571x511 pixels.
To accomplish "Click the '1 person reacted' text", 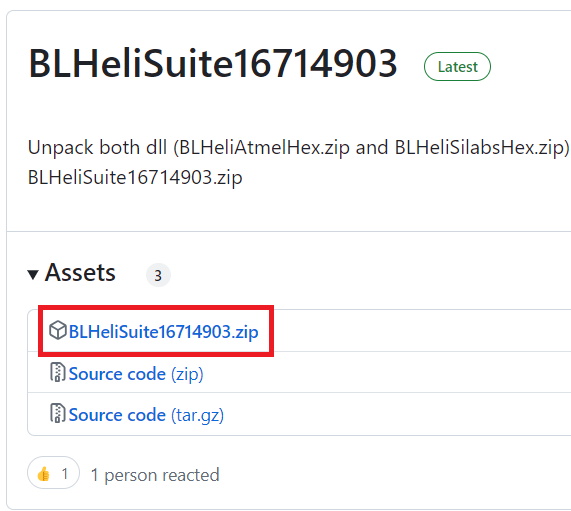I will click(x=155, y=475).
